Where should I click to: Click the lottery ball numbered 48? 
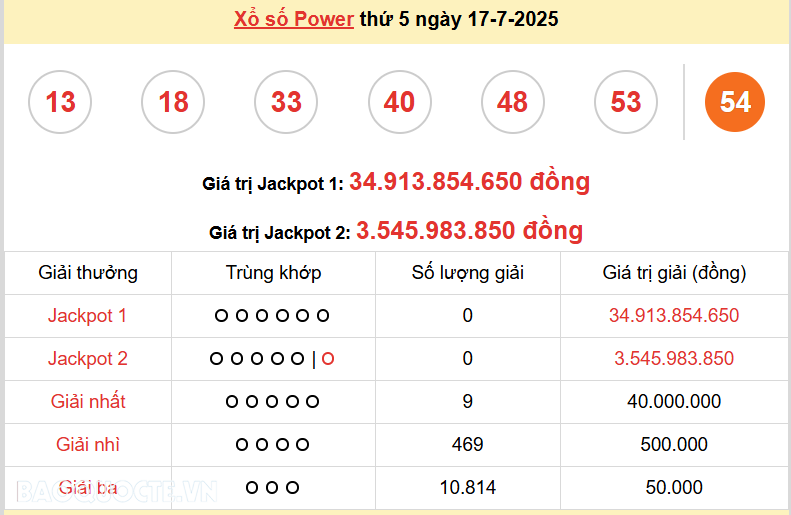click(513, 102)
